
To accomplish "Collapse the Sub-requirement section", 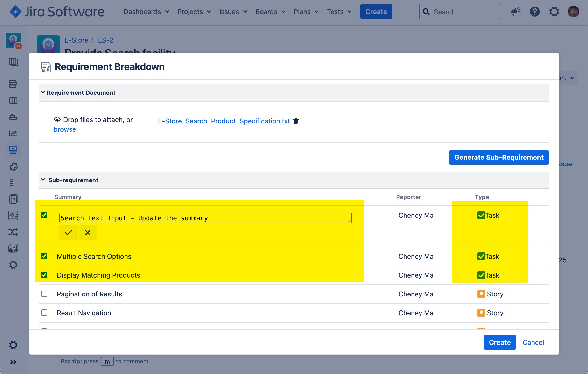I will pos(43,180).
